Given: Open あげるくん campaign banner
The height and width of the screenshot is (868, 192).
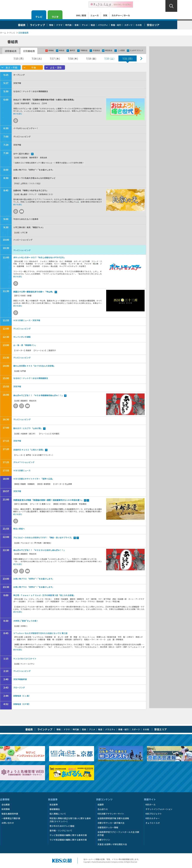Looking at the screenshot, I should point(71,772).
